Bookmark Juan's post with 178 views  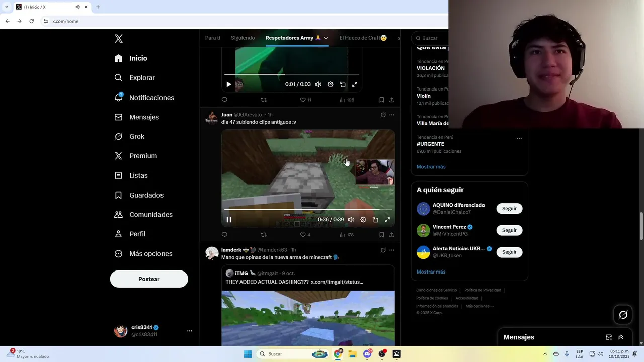(382, 235)
